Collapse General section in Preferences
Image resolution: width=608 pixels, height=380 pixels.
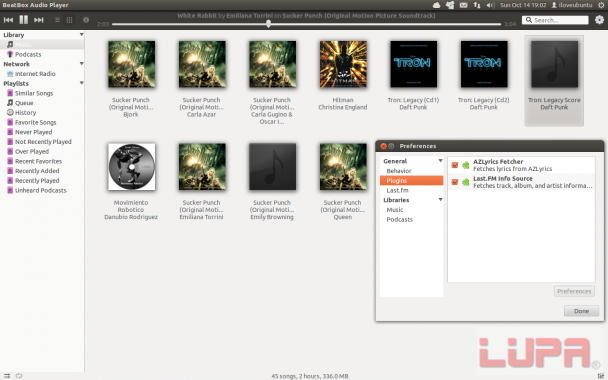tap(440, 161)
